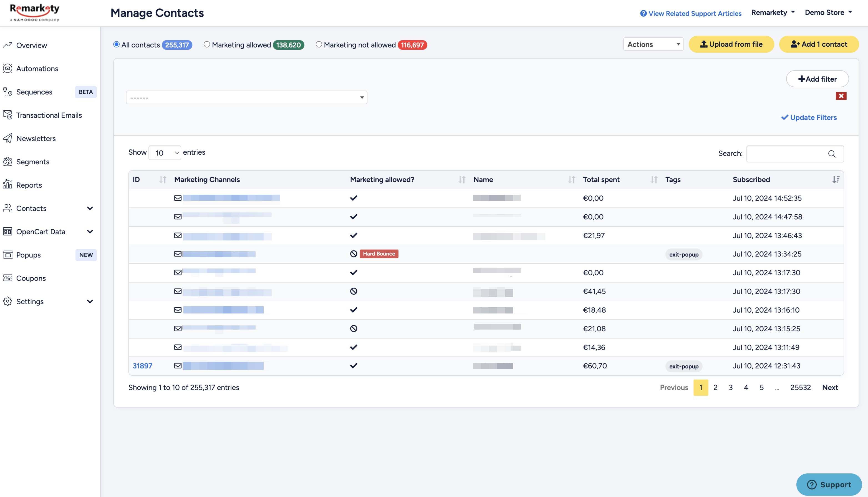The height and width of the screenshot is (497, 868).
Task: Click the Hard Bounce badge
Action: 379,253
